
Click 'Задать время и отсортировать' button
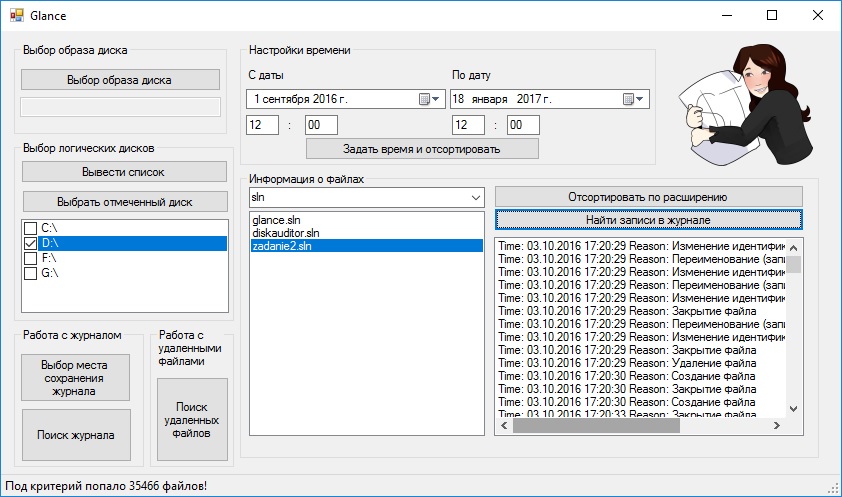[x=421, y=149]
